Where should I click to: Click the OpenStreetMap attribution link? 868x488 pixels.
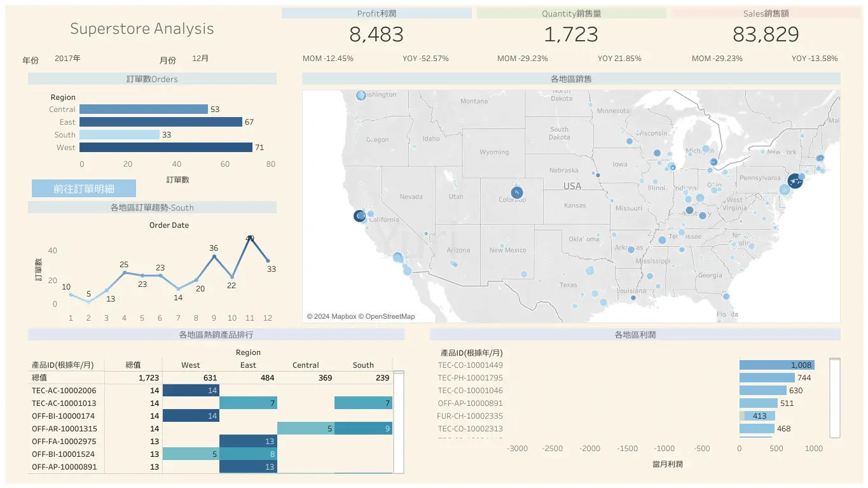coord(390,317)
